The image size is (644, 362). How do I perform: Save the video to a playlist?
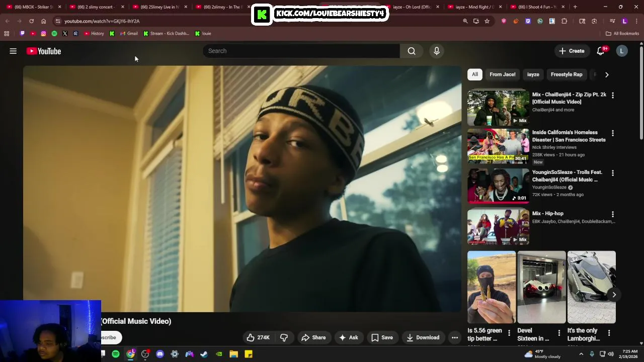(382, 337)
